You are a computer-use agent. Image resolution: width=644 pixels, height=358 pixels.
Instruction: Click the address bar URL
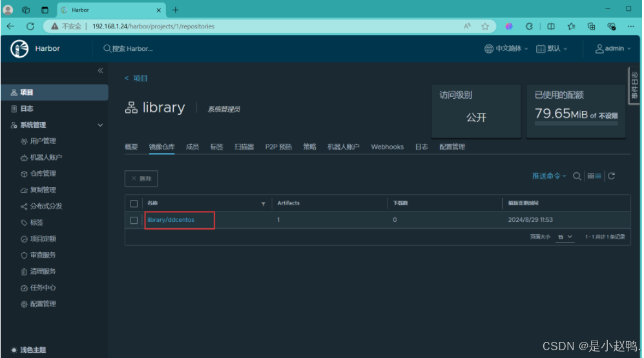point(153,26)
